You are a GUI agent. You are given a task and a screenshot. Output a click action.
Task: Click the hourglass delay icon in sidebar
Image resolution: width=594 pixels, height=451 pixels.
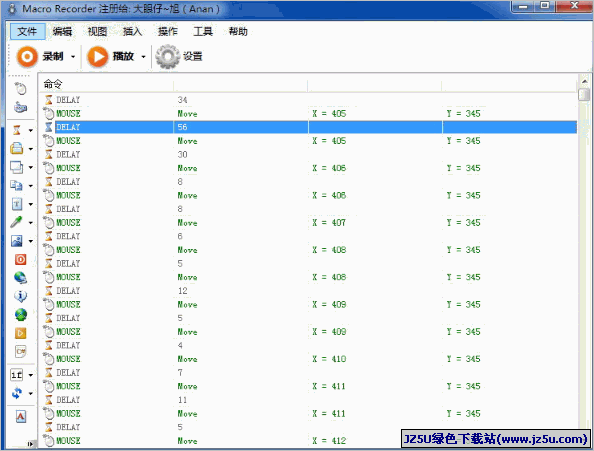point(17,130)
